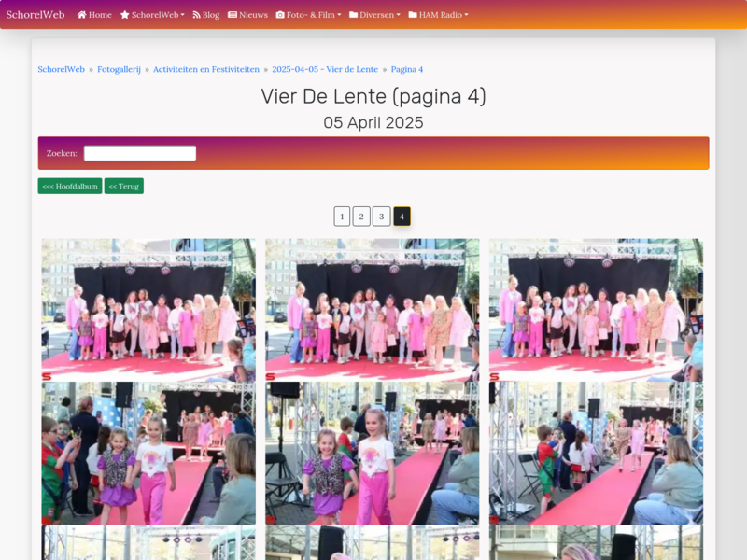Click the 05 April 2025 date text
The width and height of the screenshot is (747, 560).
click(373, 123)
